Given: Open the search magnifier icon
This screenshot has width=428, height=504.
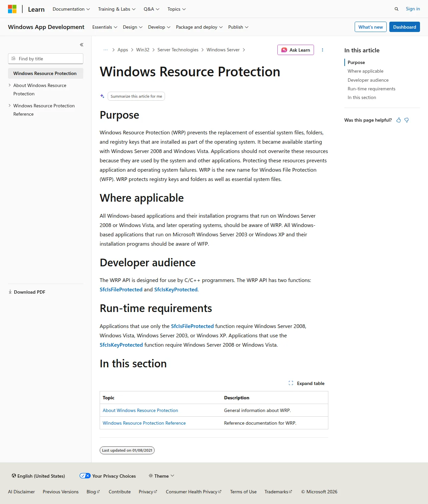Looking at the screenshot, I should coord(396,9).
